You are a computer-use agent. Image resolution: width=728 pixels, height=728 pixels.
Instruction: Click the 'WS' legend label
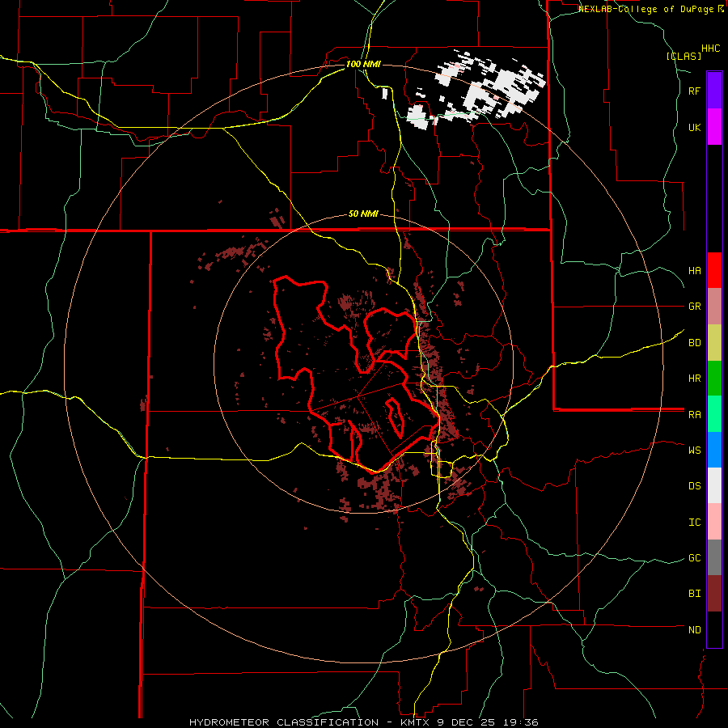tap(695, 450)
